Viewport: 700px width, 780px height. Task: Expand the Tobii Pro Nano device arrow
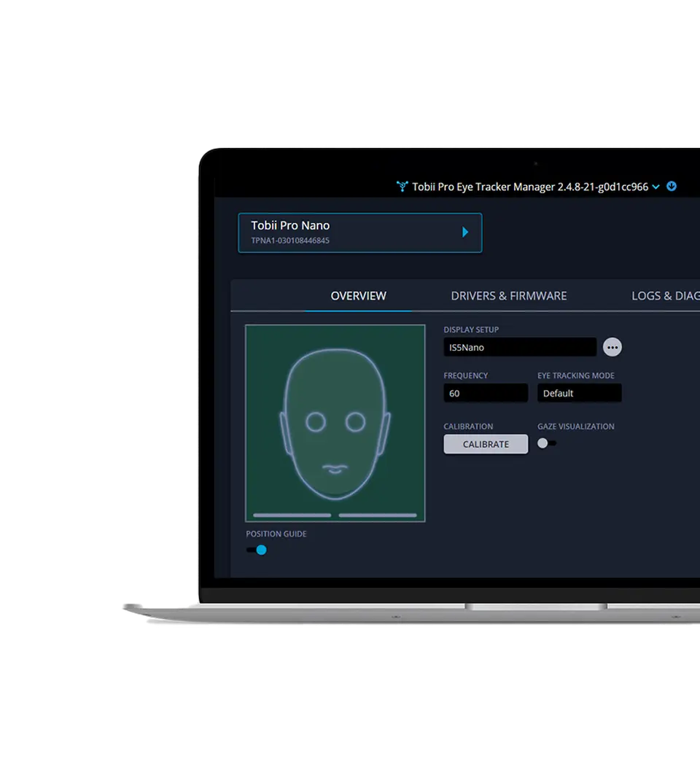click(465, 232)
